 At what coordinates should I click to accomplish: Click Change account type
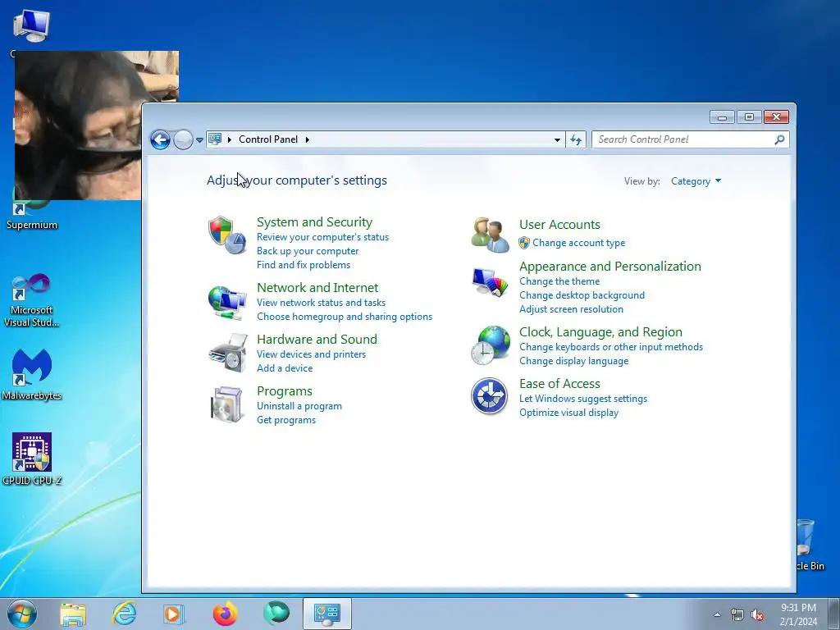click(578, 243)
